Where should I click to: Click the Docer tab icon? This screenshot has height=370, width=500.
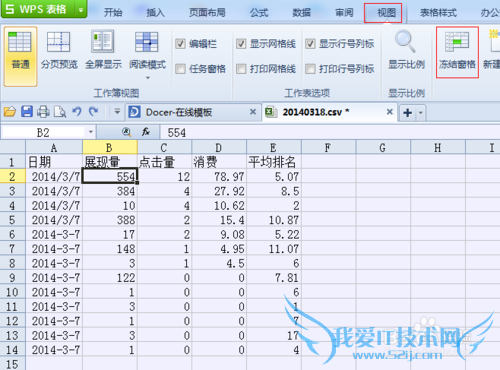click(x=134, y=112)
